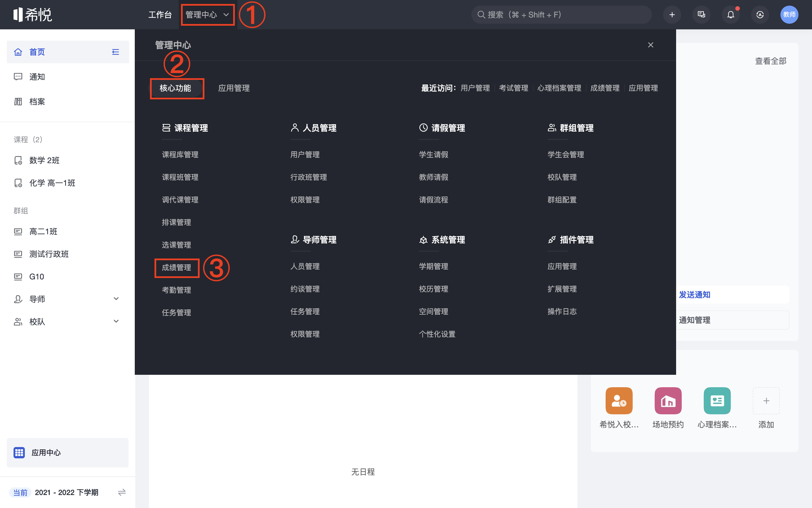The image size is (812, 508).
Task: Open recent link 成绩管理
Action: pos(605,88)
